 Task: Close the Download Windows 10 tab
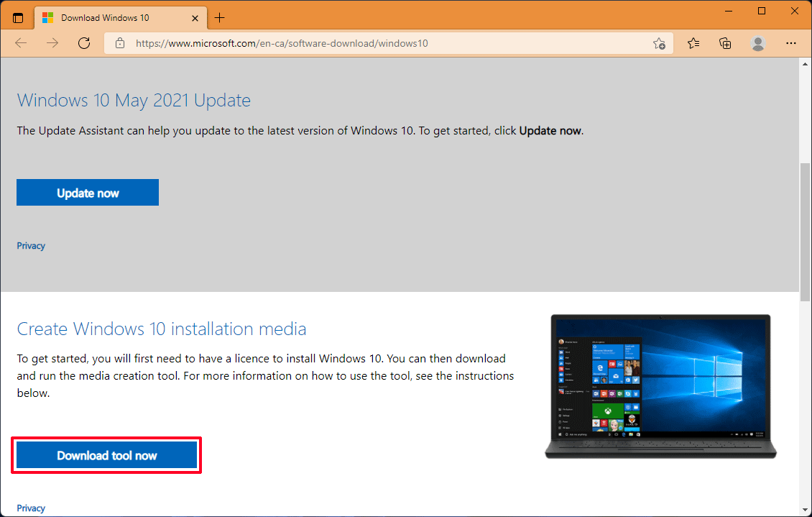(x=195, y=17)
